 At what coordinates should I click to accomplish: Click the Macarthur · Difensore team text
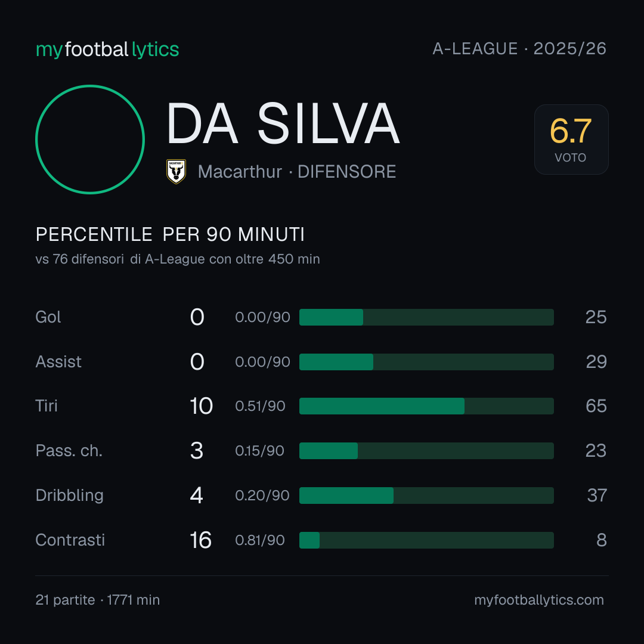click(297, 172)
